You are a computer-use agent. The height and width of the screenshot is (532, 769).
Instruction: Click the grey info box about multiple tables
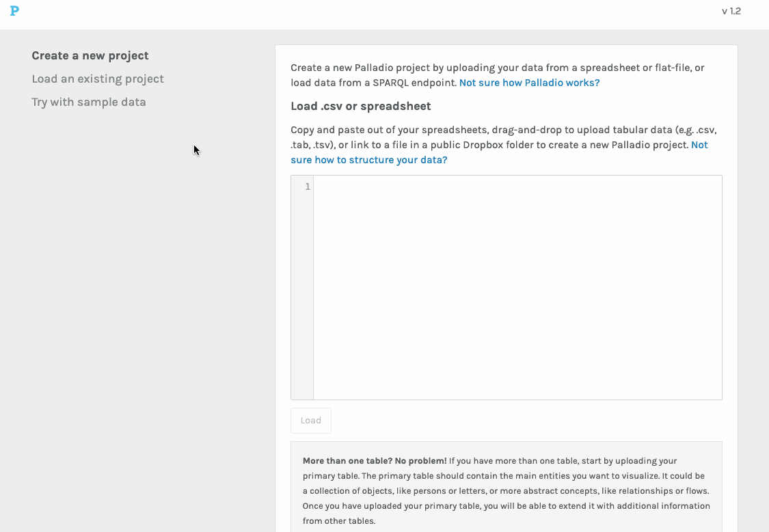coord(506,486)
